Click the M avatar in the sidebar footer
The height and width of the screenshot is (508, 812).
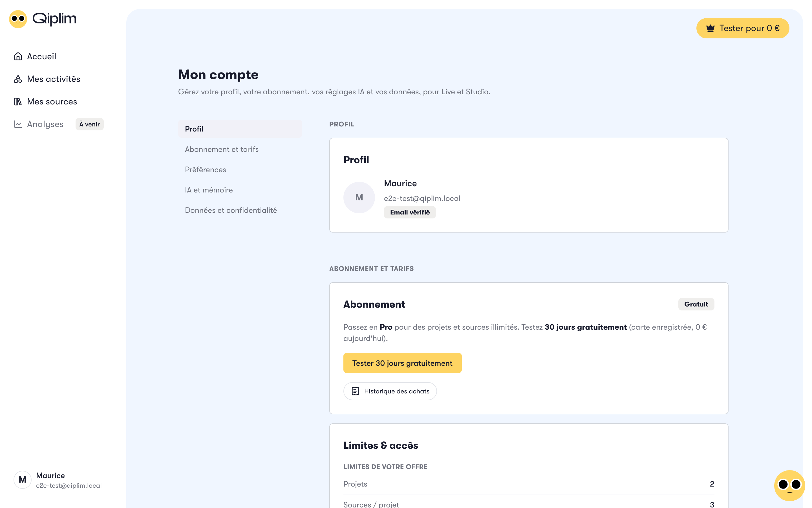coord(23,480)
